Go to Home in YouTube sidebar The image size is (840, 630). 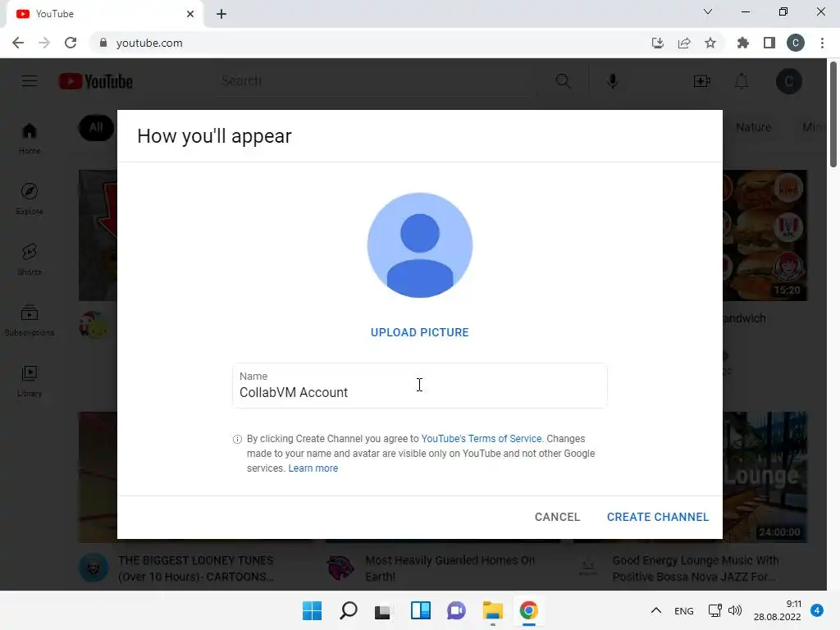[x=30, y=139]
